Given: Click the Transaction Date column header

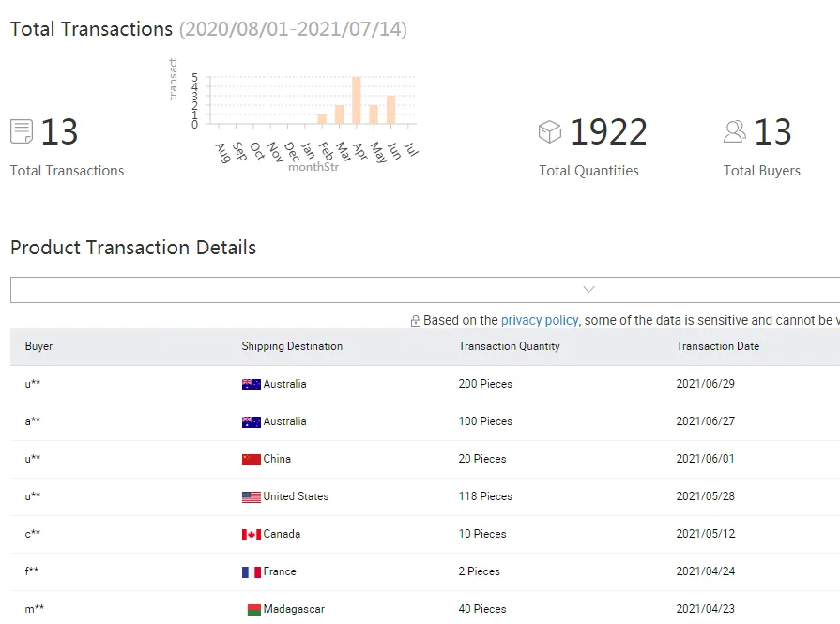Looking at the screenshot, I should pos(717,346).
